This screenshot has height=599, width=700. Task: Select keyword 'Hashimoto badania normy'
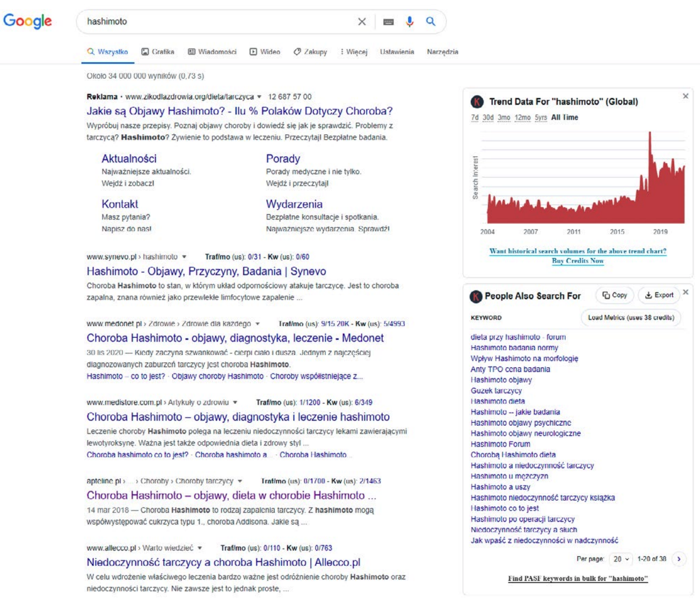click(x=514, y=348)
